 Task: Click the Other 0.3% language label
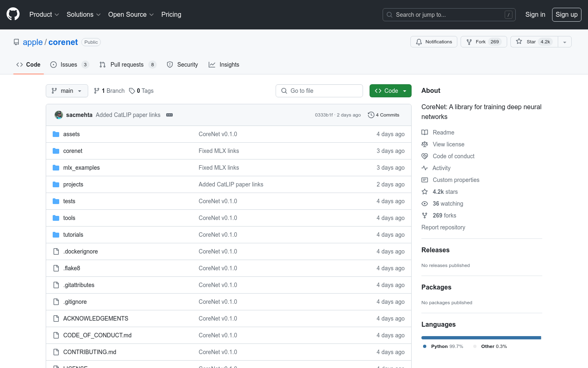(x=490, y=346)
